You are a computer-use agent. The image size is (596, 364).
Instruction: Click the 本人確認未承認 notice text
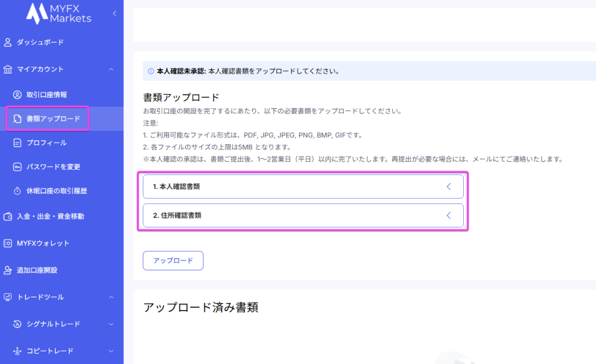pos(248,71)
